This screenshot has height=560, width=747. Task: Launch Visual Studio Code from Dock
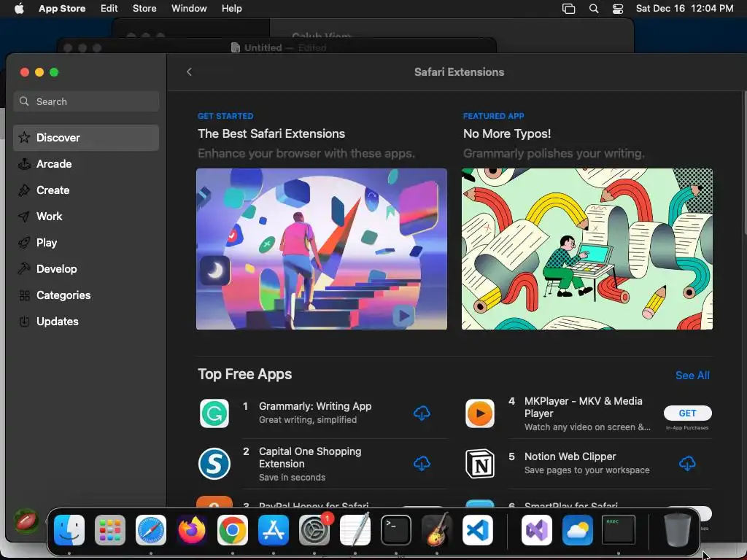coord(478,530)
